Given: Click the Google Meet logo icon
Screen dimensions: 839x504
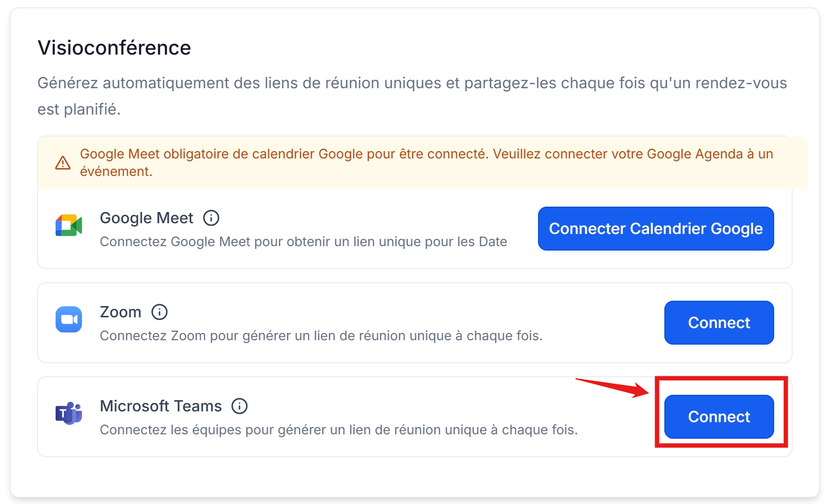Looking at the screenshot, I should pos(69,225).
